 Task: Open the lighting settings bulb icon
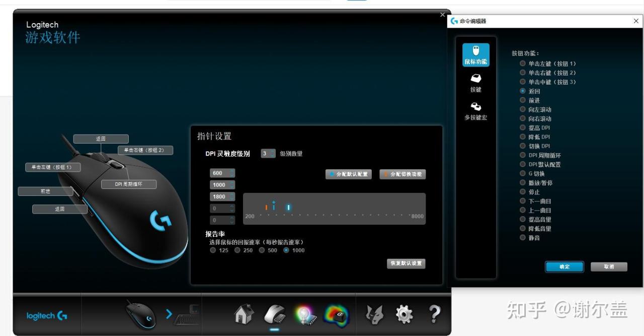pos(305,315)
